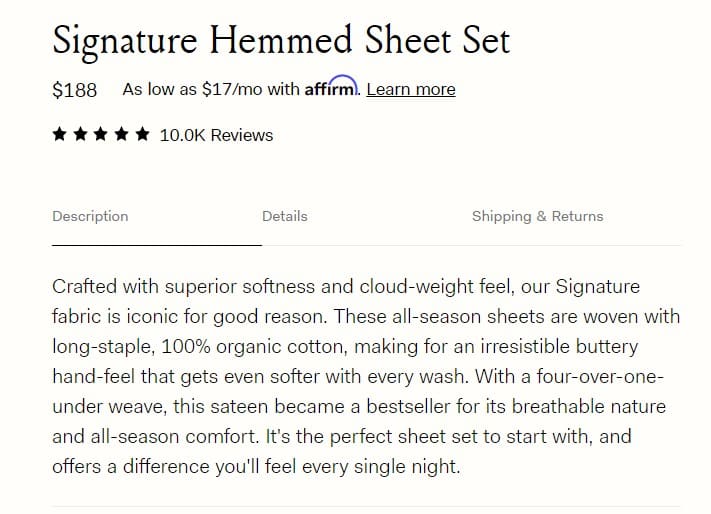Click the phrase four-over-one- in the description
The width and height of the screenshot is (711, 514).
[600, 377]
